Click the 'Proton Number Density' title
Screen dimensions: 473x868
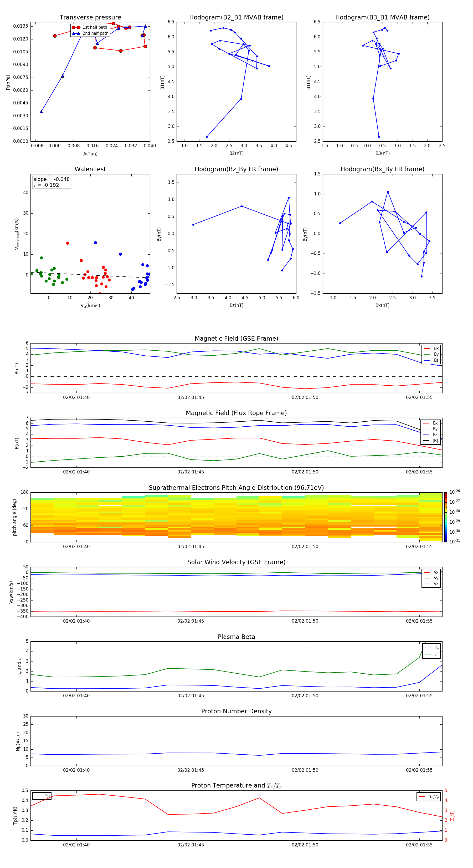236,711
